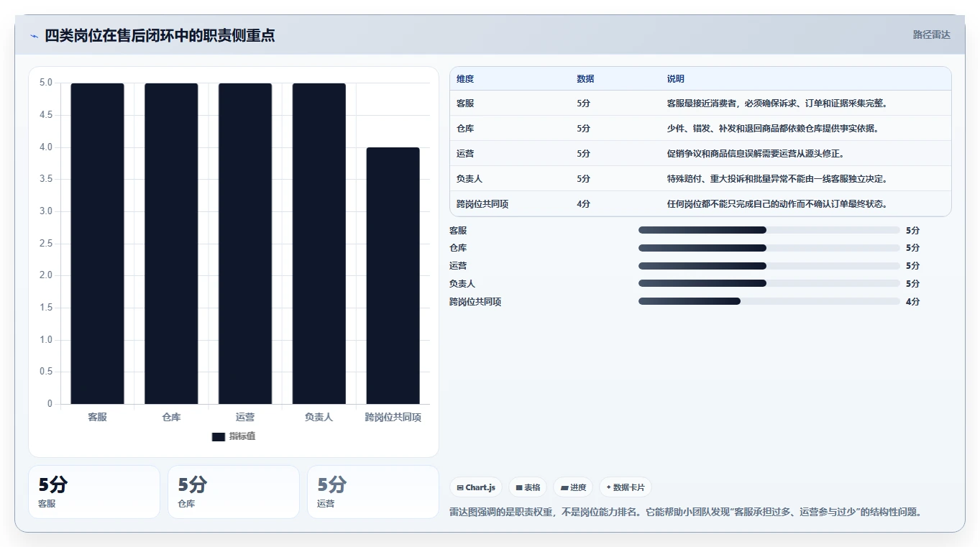Click the 仓库 progress bar

click(x=769, y=248)
